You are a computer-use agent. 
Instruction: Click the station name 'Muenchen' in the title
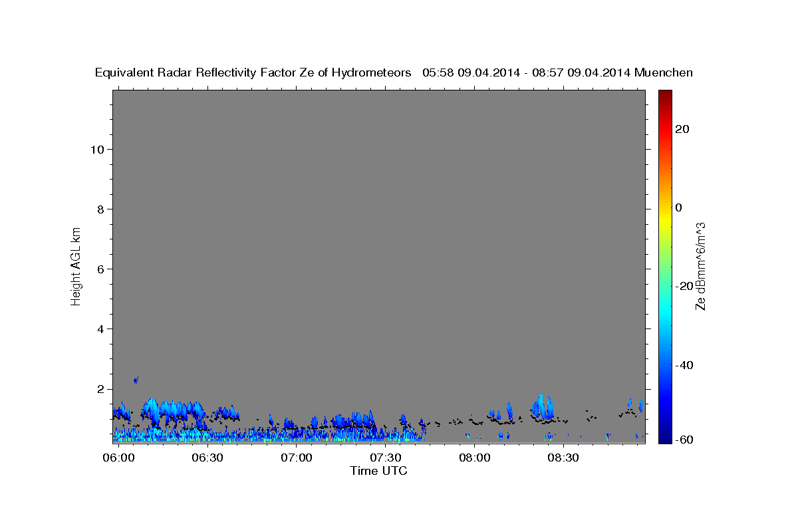pyautogui.click(x=664, y=72)
